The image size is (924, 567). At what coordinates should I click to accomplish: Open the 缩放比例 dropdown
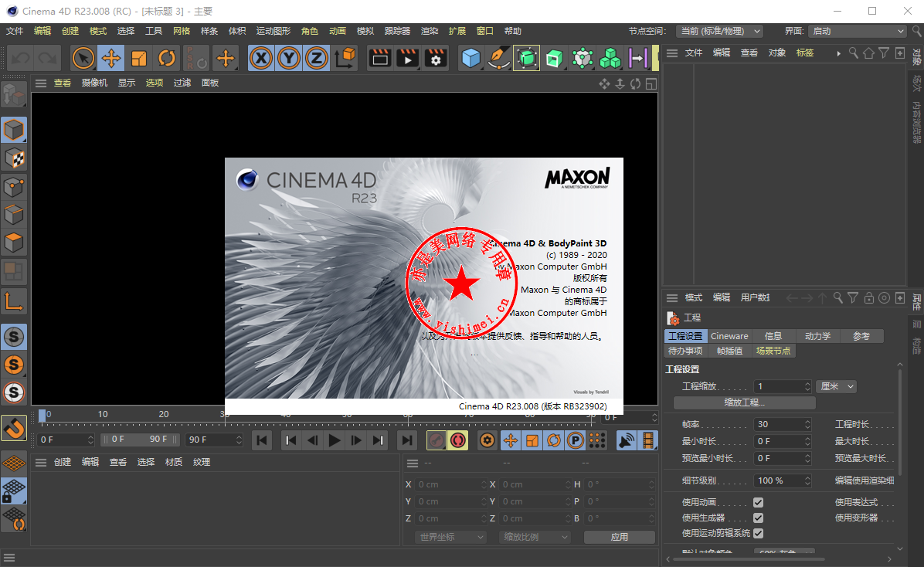click(535, 537)
